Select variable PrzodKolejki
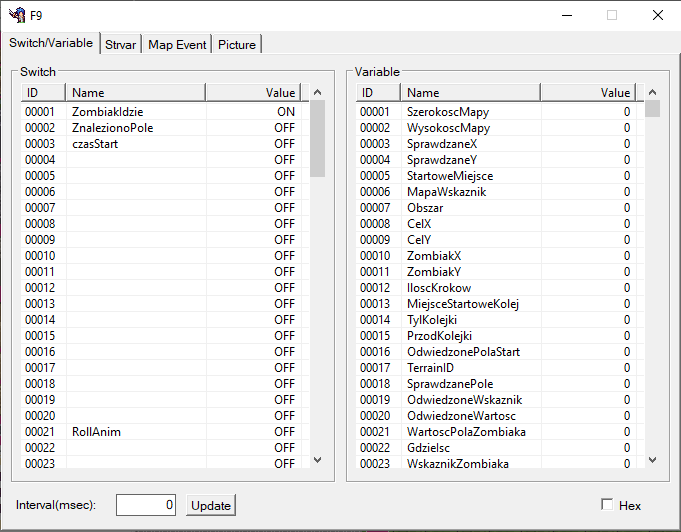Viewport: 681px width, 532px height. pos(500,336)
